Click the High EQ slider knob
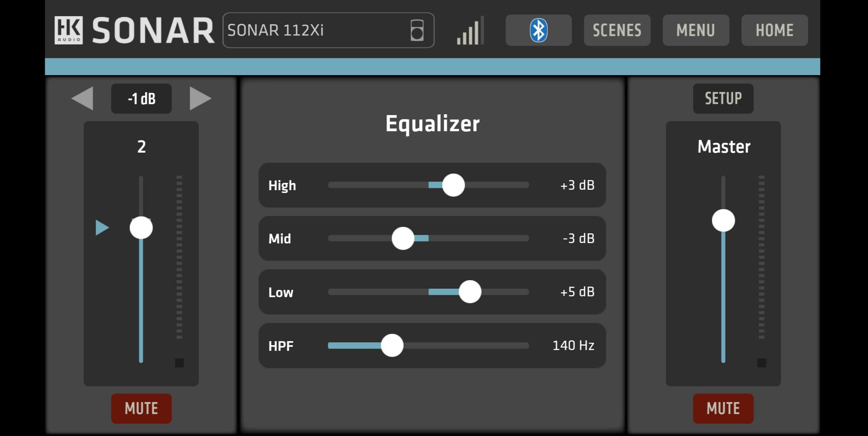Viewport: 868px width, 436px height. coord(453,185)
